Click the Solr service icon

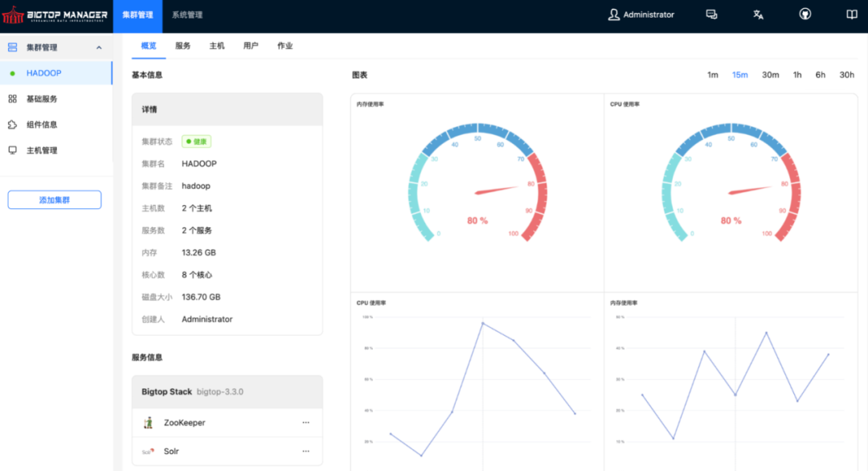(x=148, y=452)
